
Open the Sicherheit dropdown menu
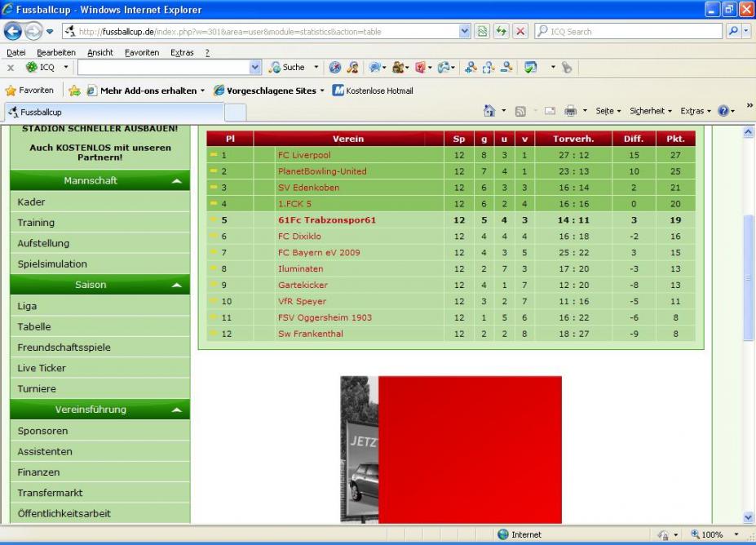click(x=651, y=111)
